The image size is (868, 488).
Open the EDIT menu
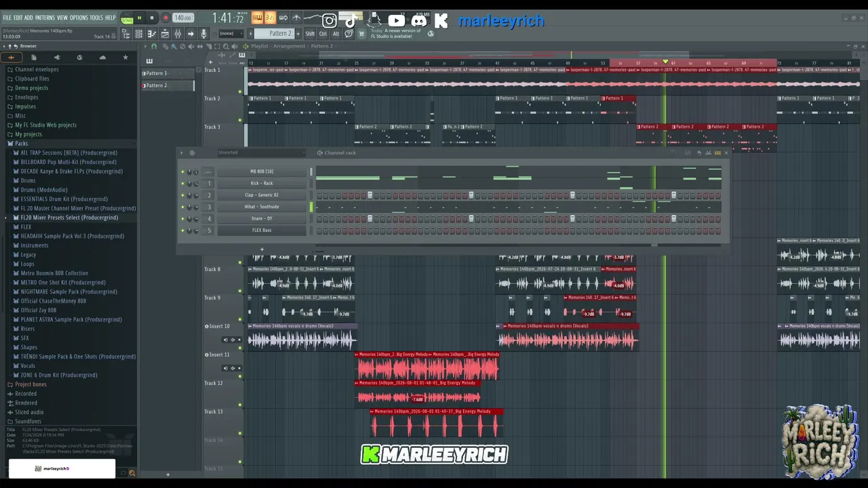18,18
